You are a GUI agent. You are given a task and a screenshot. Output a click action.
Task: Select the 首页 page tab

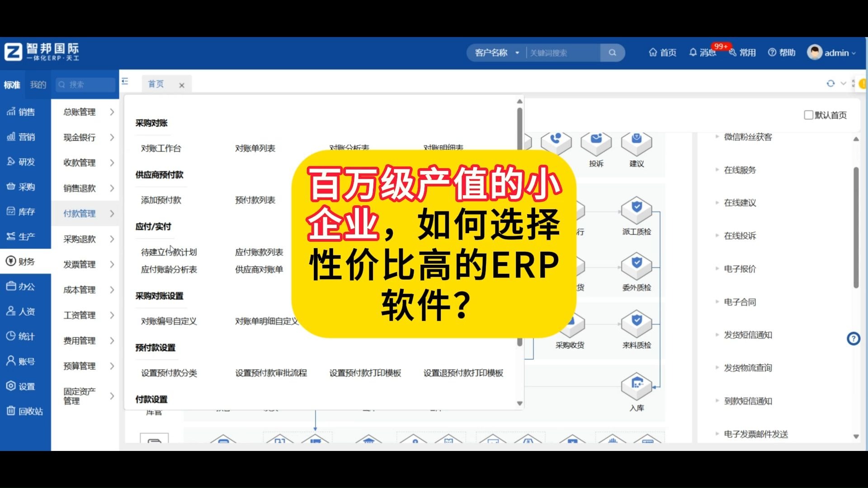tap(155, 84)
